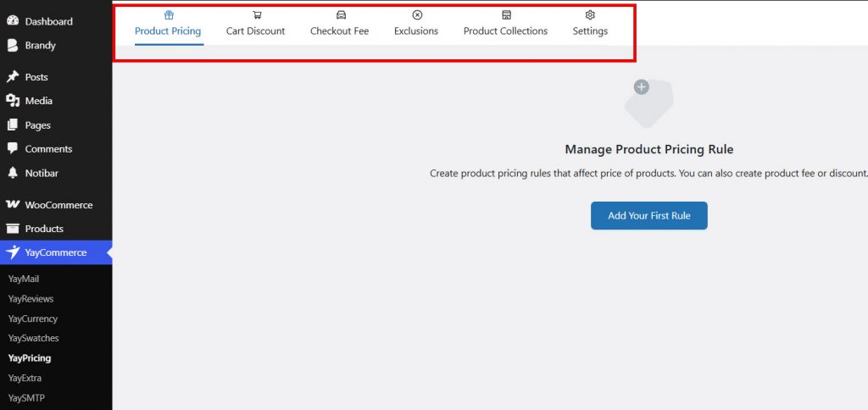
Task: Open the YayExtra submenu link
Action: (25, 378)
